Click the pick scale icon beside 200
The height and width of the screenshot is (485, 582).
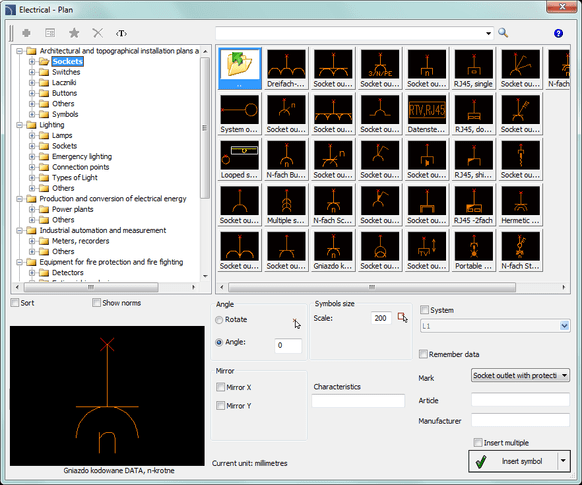click(x=402, y=318)
